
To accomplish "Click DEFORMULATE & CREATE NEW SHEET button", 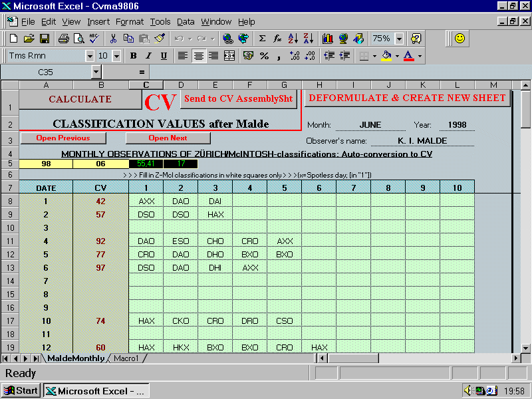I will [x=408, y=98].
